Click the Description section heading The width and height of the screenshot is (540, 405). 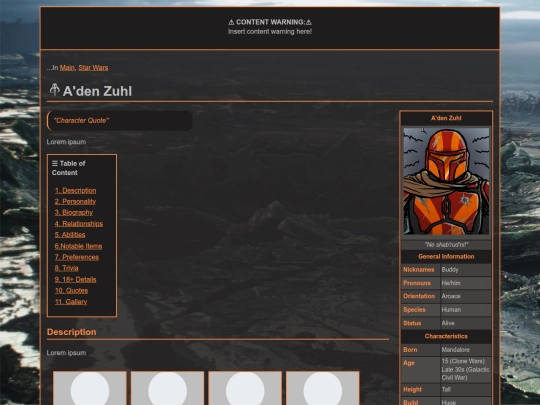click(x=72, y=332)
